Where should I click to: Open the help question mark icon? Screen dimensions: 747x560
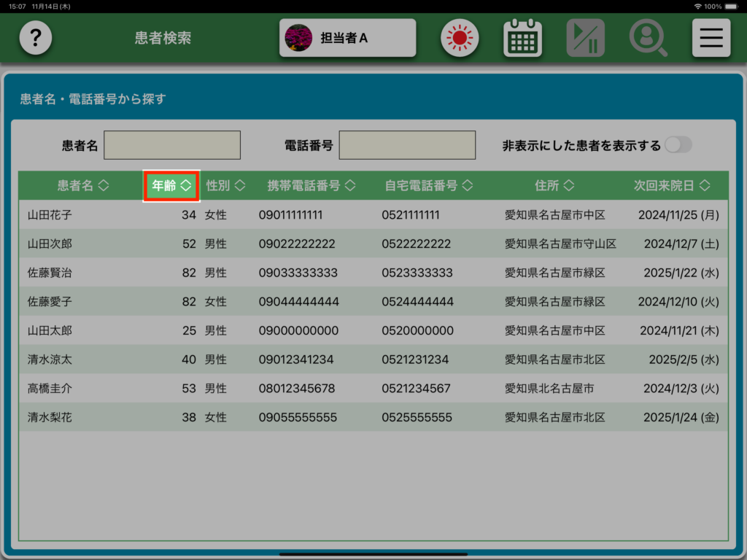(35, 38)
